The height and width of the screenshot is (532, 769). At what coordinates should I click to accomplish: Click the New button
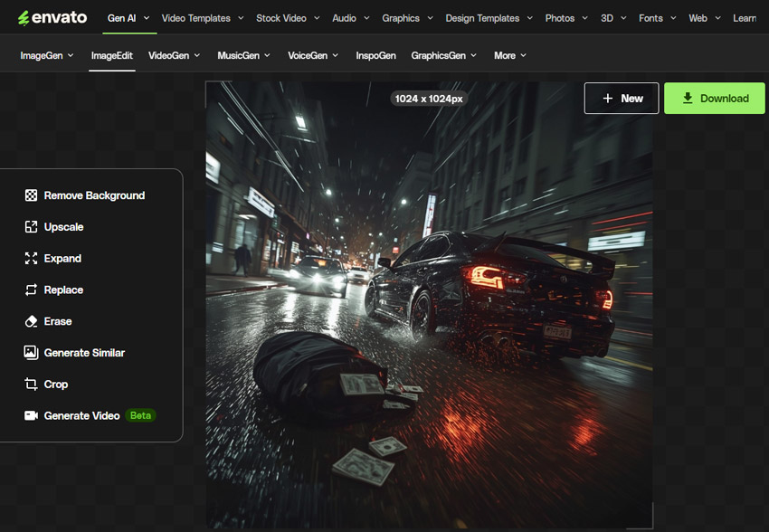[622, 98]
